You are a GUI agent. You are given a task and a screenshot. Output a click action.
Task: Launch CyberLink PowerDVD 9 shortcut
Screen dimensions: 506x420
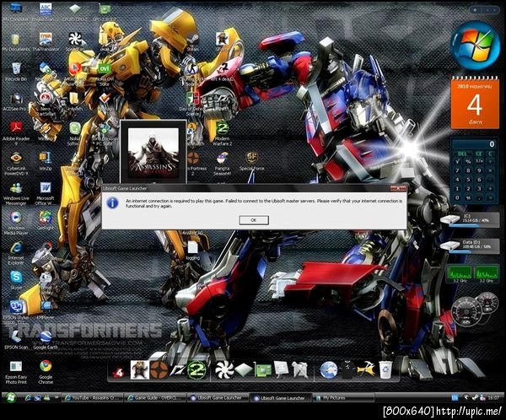[16, 164]
